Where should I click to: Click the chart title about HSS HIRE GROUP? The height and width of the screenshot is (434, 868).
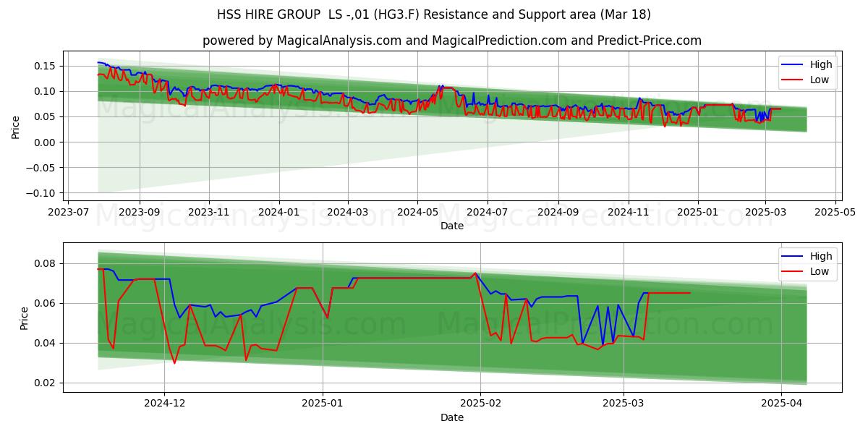434,14
